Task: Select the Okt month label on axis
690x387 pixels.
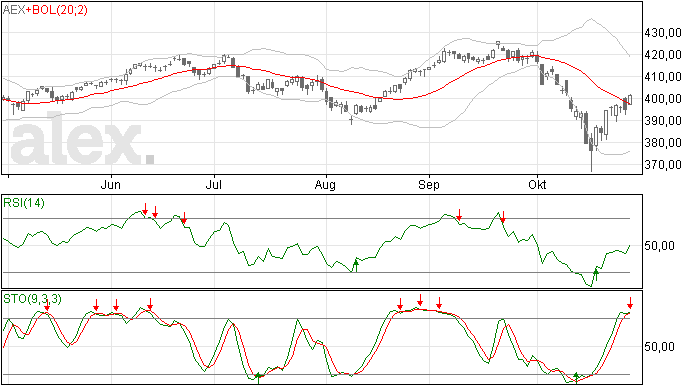Action: [537, 184]
